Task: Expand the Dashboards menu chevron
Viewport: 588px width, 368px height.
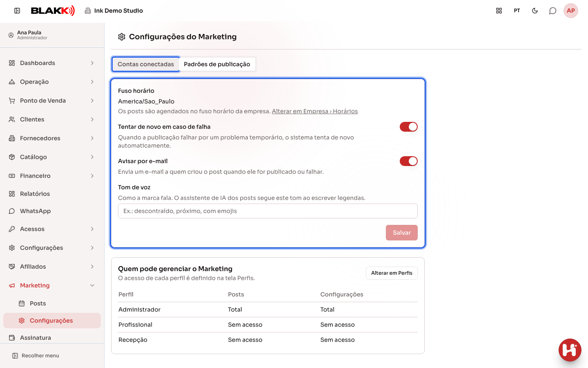Action: point(92,63)
